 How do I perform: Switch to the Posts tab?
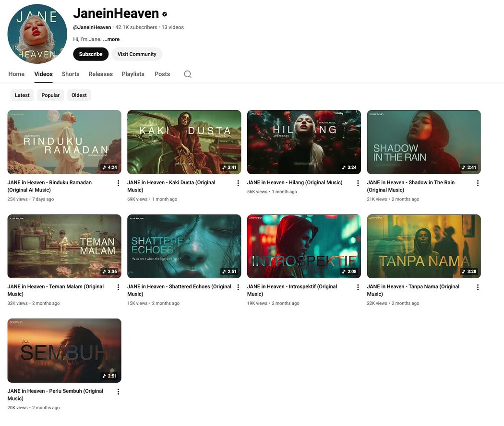click(162, 74)
